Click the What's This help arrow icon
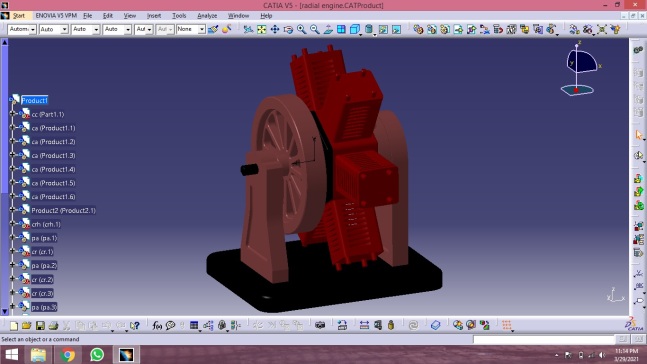 [135, 326]
